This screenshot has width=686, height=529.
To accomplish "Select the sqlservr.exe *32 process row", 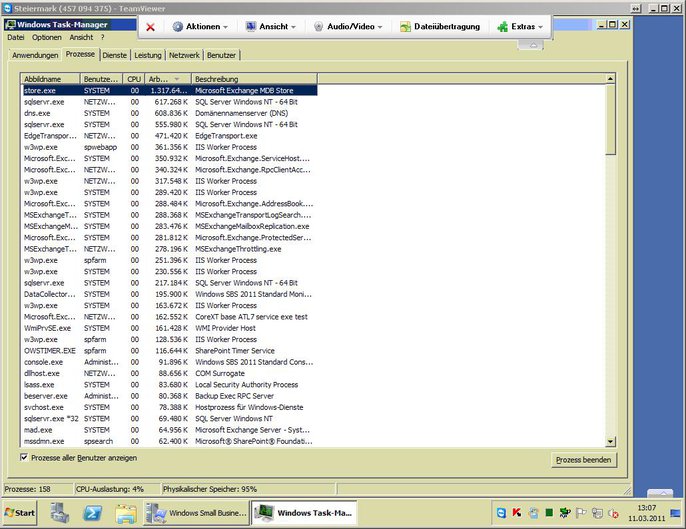I will pyautogui.click(x=170, y=419).
